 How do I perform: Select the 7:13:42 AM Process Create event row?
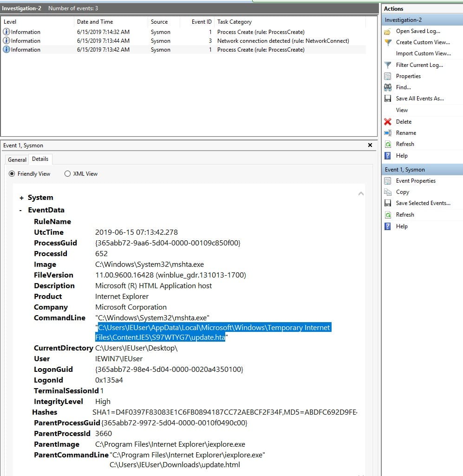183,49
